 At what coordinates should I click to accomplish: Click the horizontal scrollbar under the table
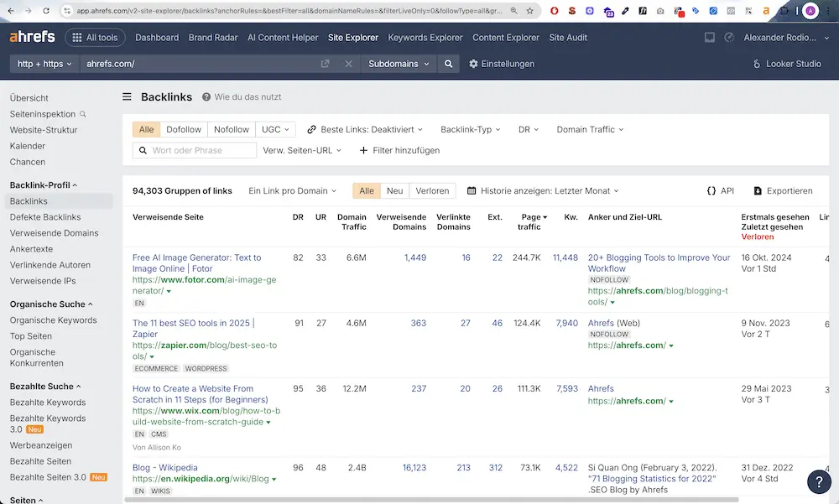pos(431,500)
